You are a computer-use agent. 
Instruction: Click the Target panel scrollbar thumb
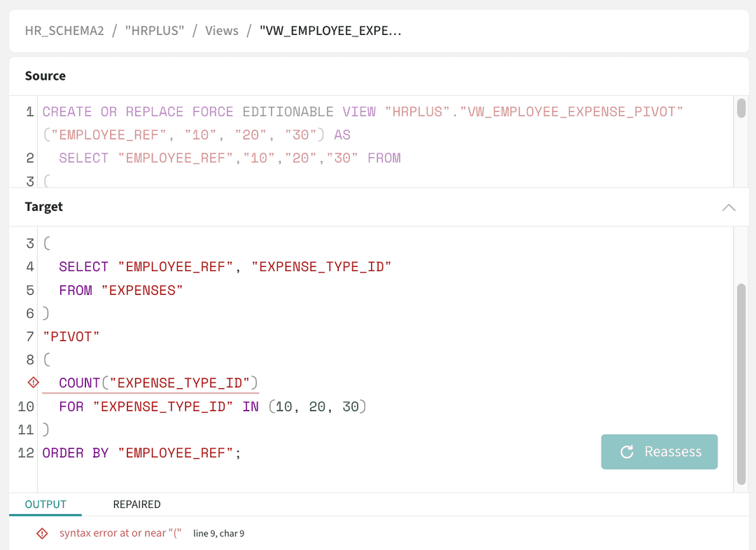(x=741, y=384)
